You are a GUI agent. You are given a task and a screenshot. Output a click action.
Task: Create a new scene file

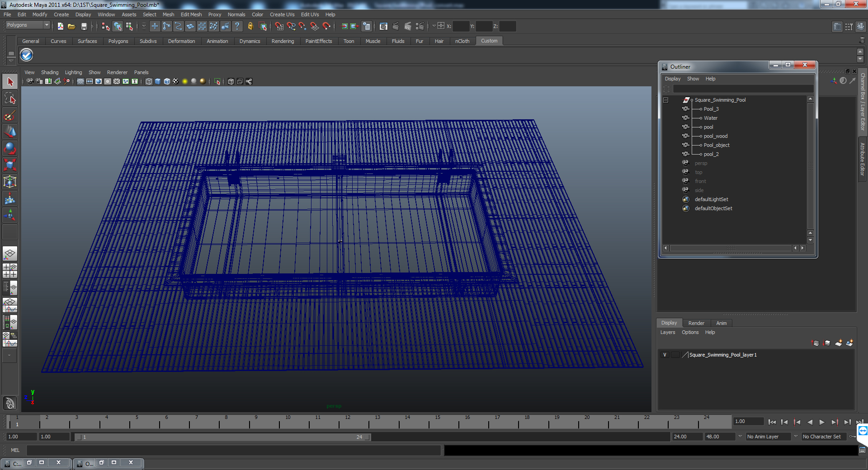click(60, 26)
